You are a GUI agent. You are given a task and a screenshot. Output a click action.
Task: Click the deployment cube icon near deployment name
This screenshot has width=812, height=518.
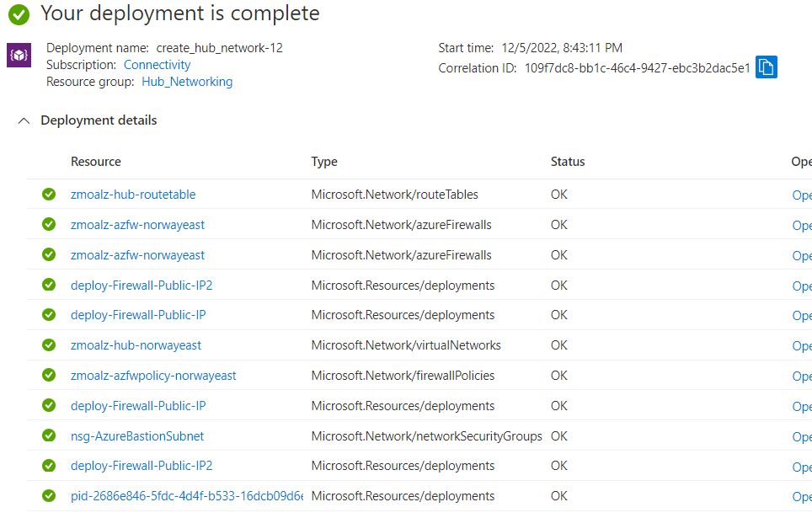click(x=18, y=56)
